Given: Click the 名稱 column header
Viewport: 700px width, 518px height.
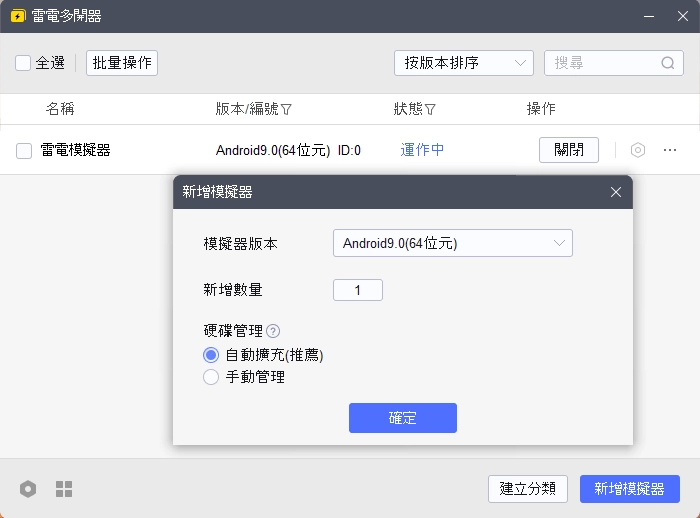Looking at the screenshot, I should tap(60, 109).
